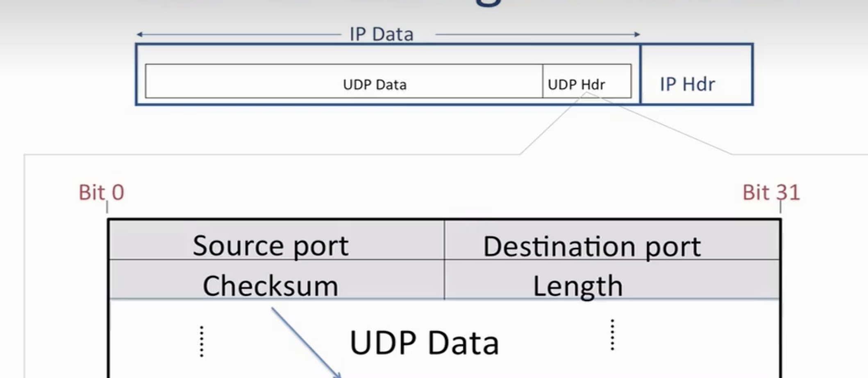This screenshot has height=378, width=868.
Task: Select the Destination port header field
Action: pos(592,246)
